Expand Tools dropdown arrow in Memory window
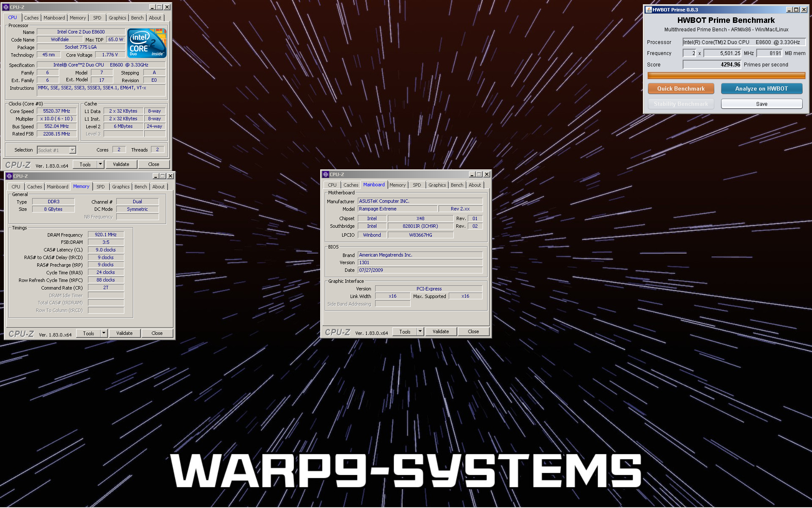The width and height of the screenshot is (812, 508). click(x=104, y=333)
